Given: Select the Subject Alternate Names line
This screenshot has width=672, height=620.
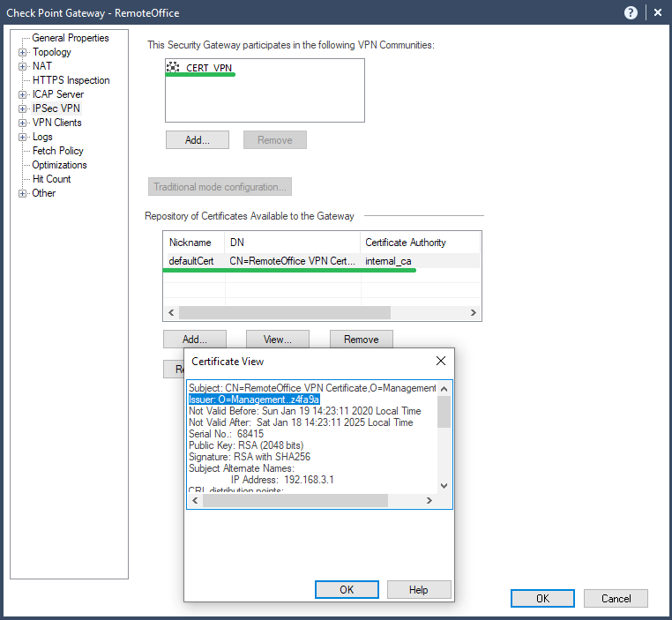Looking at the screenshot, I should pyautogui.click(x=242, y=468).
